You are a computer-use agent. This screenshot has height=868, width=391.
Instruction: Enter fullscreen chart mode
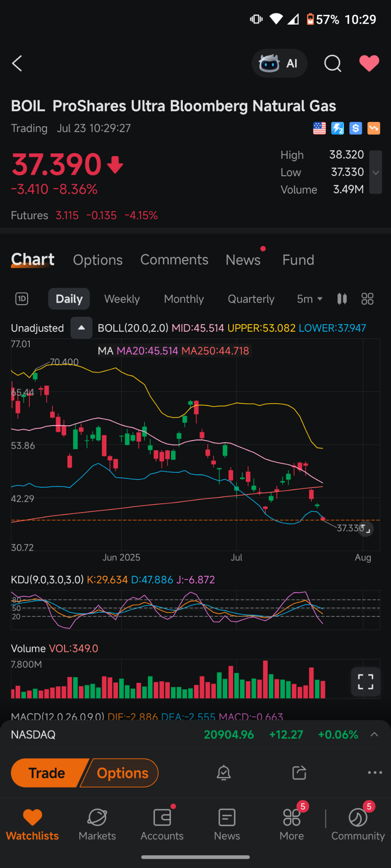[x=366, y=682]
